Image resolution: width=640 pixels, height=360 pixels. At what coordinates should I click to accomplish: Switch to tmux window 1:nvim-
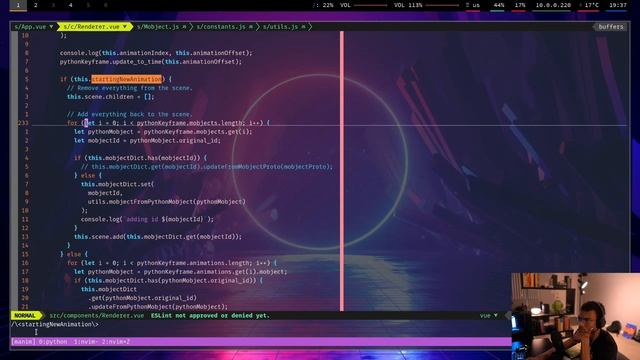[86, 342]
